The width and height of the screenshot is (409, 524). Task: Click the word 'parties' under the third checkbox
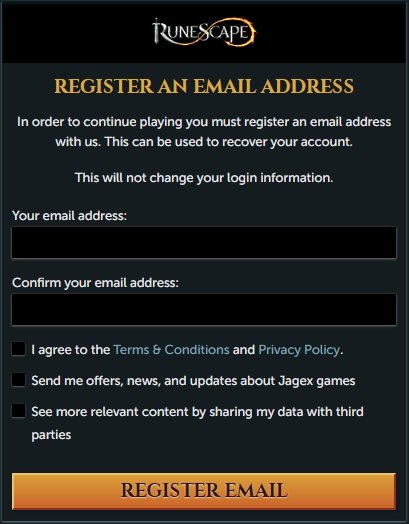(51, 435)
